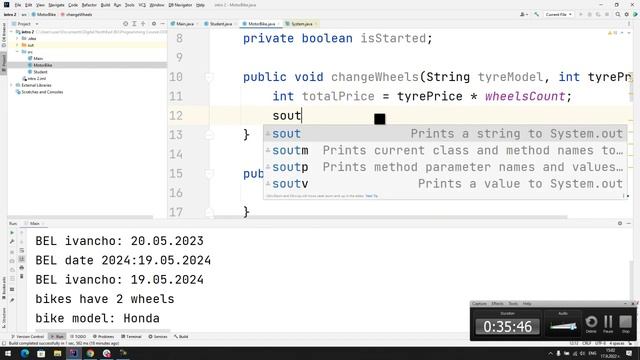Rerun Main using Run panel play icon

12,233
